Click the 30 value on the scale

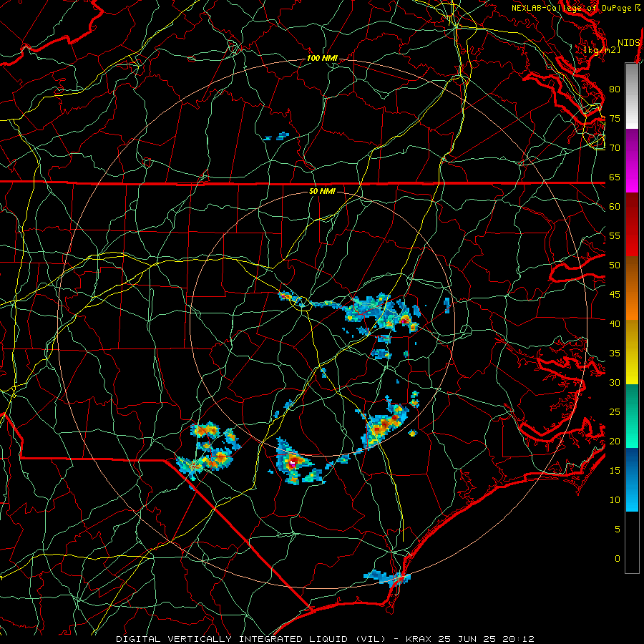coord(615,382)
